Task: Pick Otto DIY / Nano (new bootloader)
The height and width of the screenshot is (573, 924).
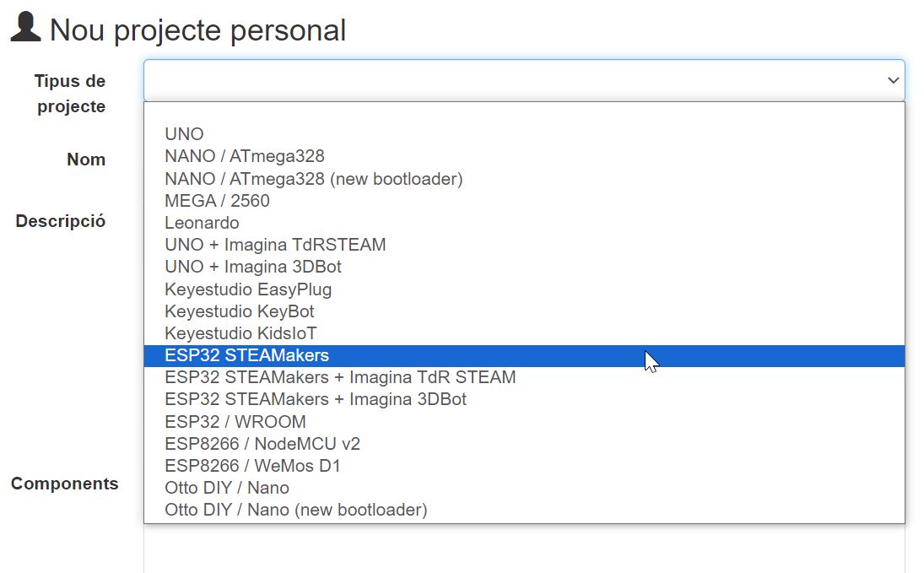Action: click(296, 510)
